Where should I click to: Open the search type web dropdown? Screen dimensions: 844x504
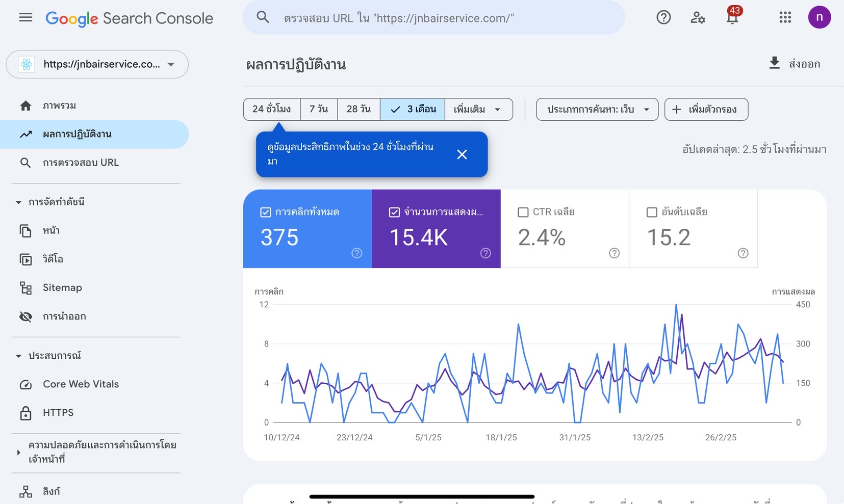tap(597, 110)
